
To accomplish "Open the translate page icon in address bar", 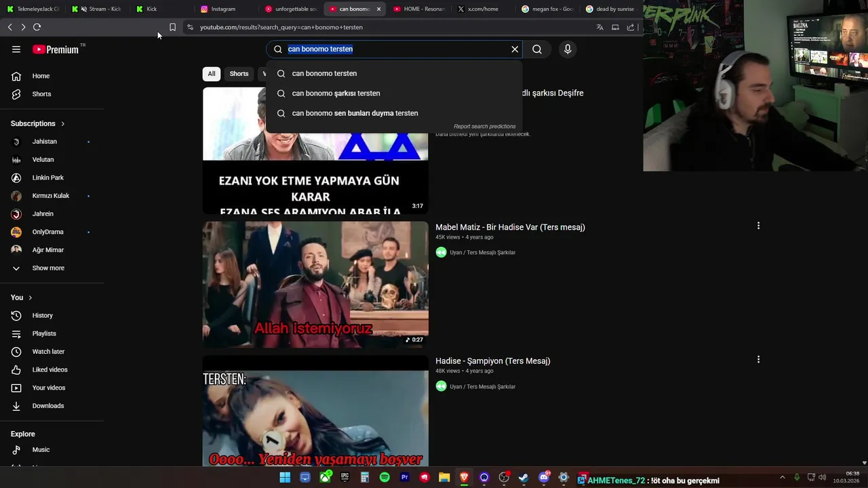I will (599, 27).
